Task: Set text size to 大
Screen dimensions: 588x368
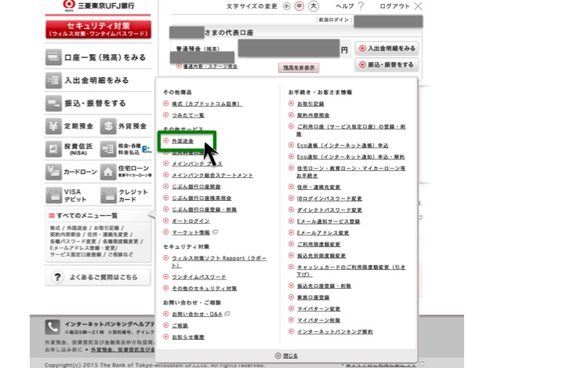Action: (314, 6)
